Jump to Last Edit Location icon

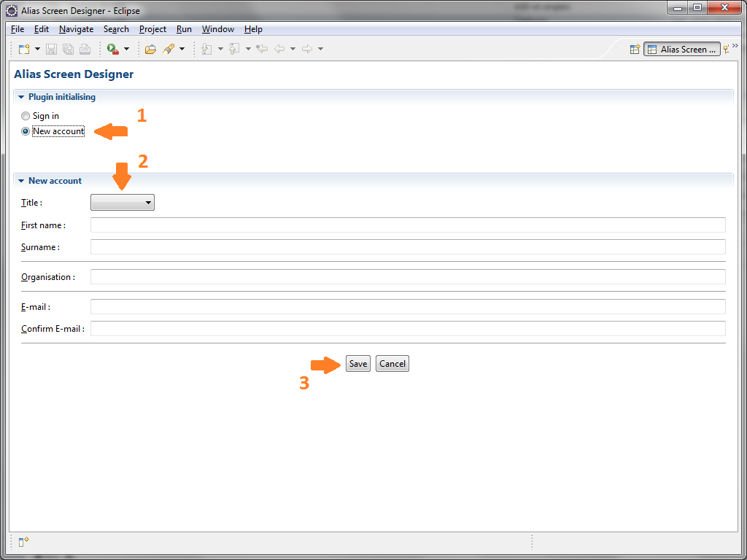pyautogui.click(x=262, y=49)
